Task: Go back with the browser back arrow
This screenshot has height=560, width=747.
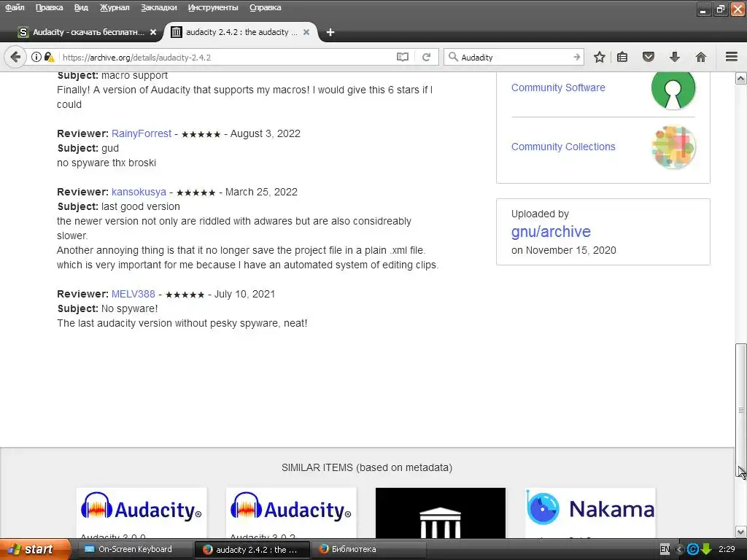Action: coord(15,57)
